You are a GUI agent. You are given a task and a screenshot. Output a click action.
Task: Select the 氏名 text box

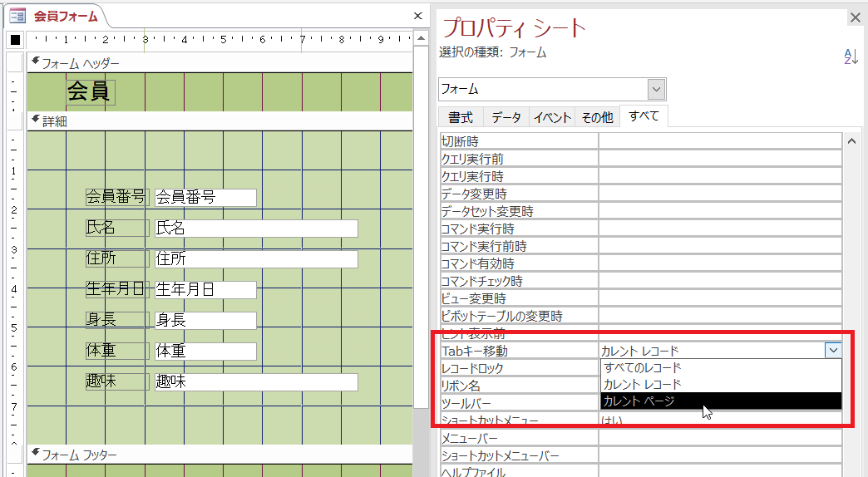pos(256,229)
